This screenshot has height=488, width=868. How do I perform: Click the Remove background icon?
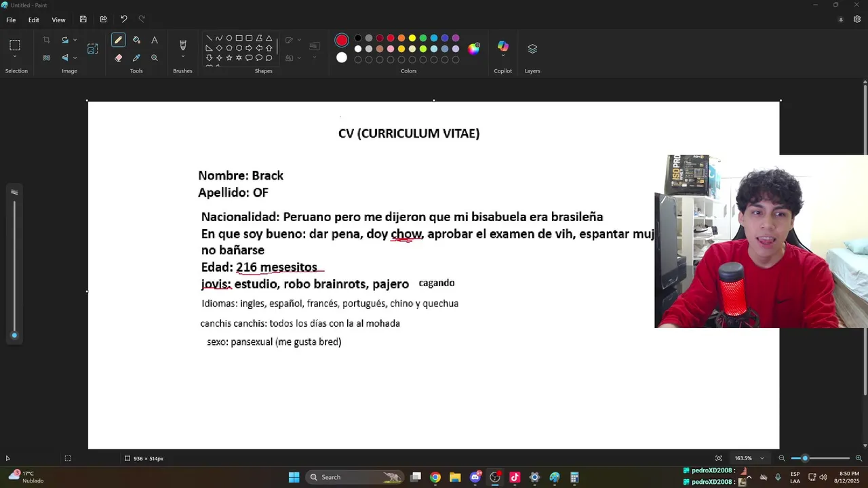(46, 58)
